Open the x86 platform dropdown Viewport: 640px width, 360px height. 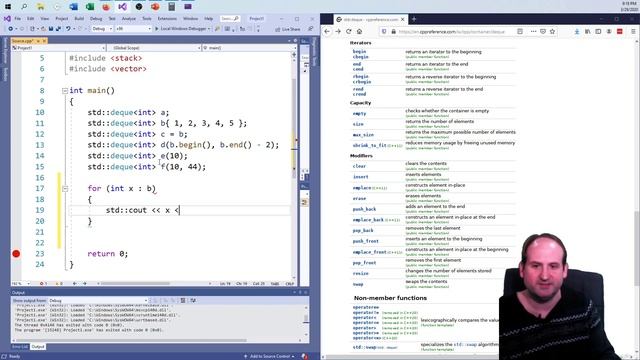pyautogui.click(x=133, y=29)
